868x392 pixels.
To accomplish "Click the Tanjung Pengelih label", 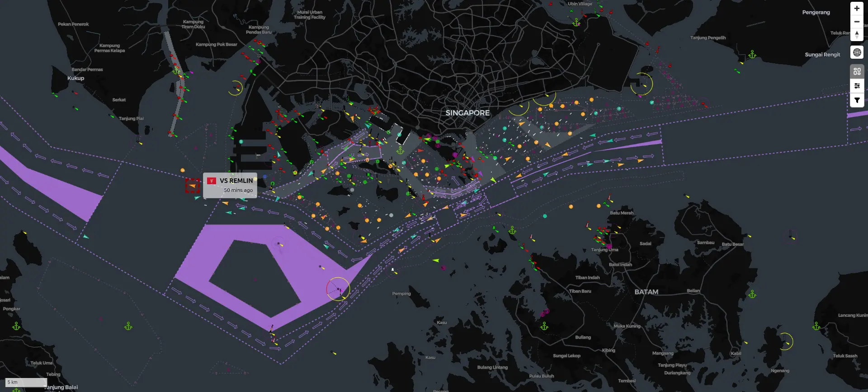I will (x=708, y=38).
